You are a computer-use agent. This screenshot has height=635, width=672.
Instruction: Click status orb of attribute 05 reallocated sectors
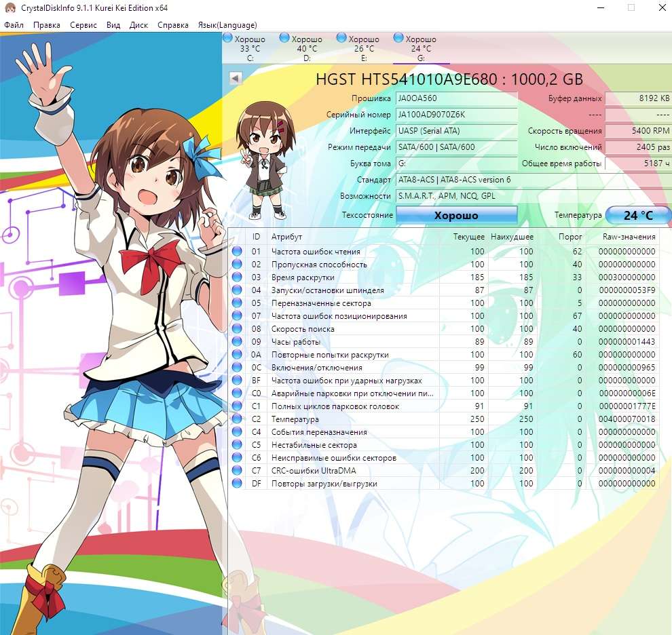coord(237,303)
